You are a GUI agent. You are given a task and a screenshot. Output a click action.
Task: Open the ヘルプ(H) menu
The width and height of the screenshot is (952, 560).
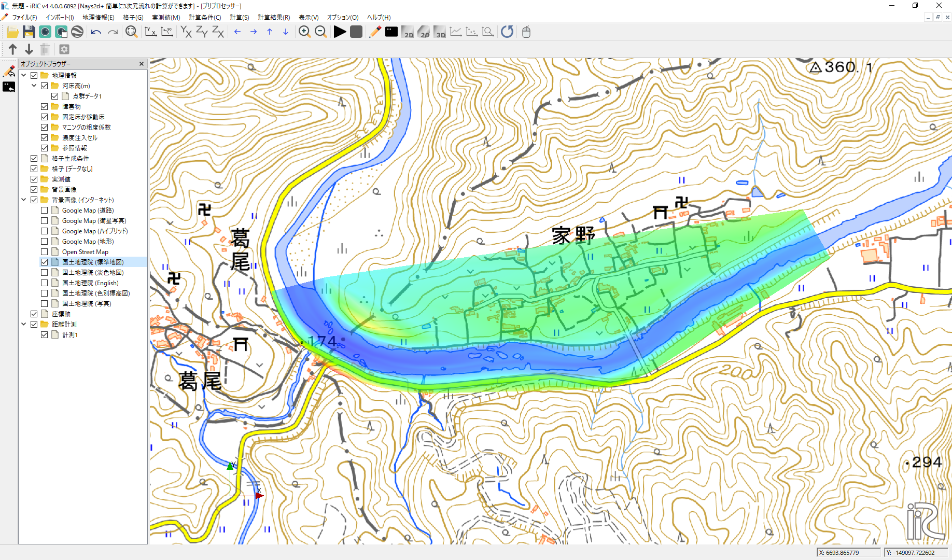379,18
